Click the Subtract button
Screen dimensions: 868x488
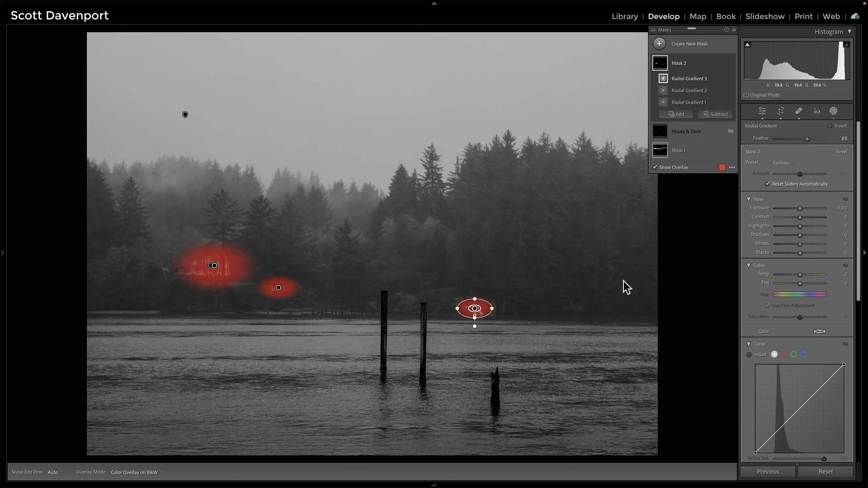715,114
